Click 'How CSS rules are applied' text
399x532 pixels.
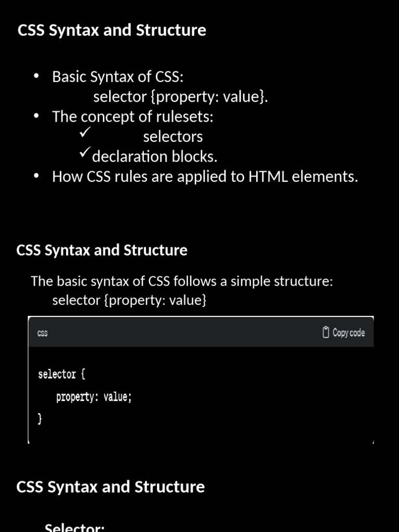(x=205, y=177)
